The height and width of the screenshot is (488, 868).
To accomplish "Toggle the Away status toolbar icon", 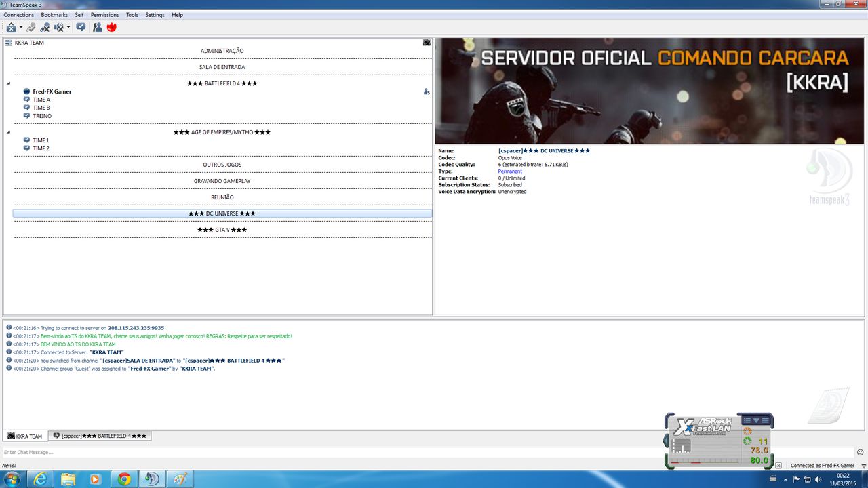I will (81, 27).
